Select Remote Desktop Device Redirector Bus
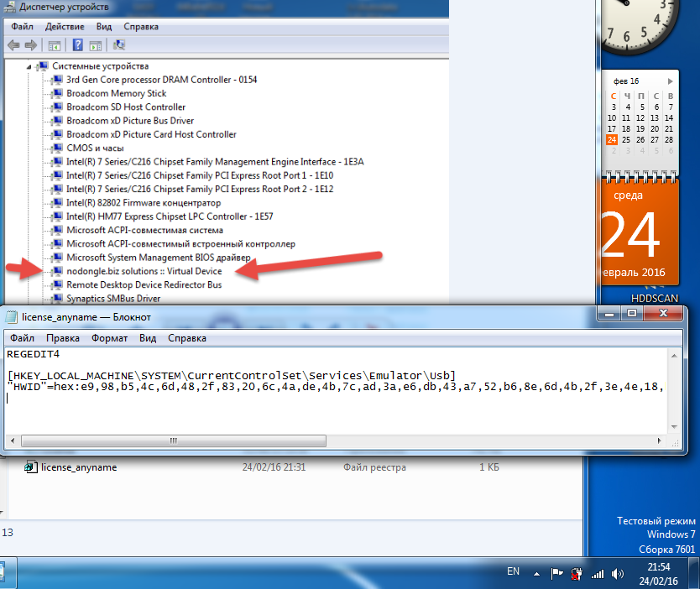This screenshot has height=589, width=700. (144, 284)
